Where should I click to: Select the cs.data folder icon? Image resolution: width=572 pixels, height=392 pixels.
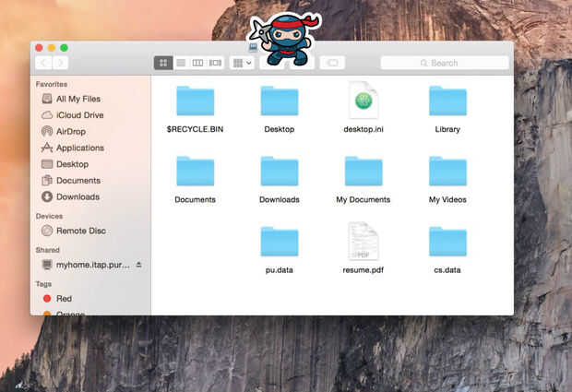click(447, 242)
